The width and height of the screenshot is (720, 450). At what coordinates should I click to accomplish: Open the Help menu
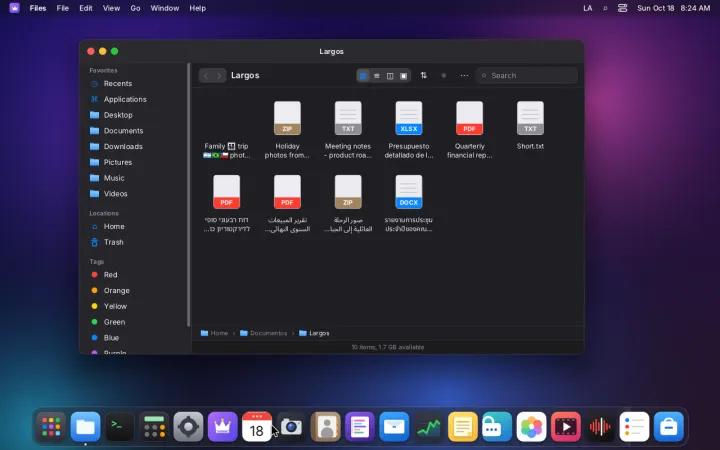[197, 8]
